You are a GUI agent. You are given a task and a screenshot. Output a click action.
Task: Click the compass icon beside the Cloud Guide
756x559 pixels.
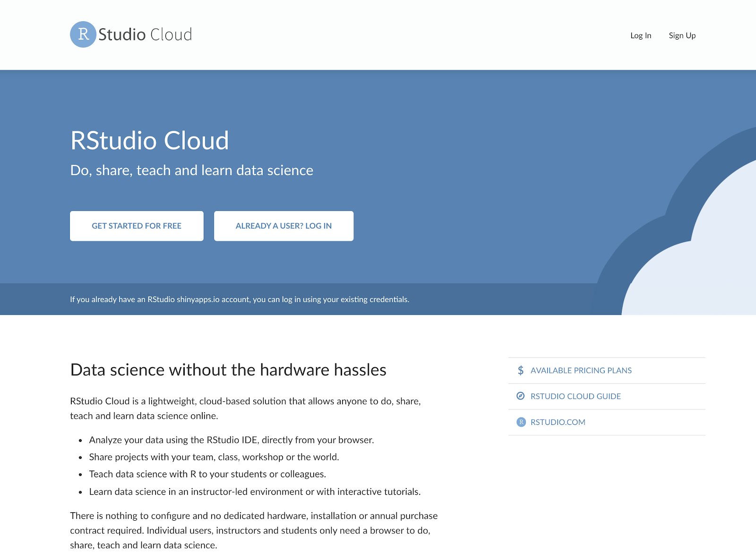click(x=520, y=396)
